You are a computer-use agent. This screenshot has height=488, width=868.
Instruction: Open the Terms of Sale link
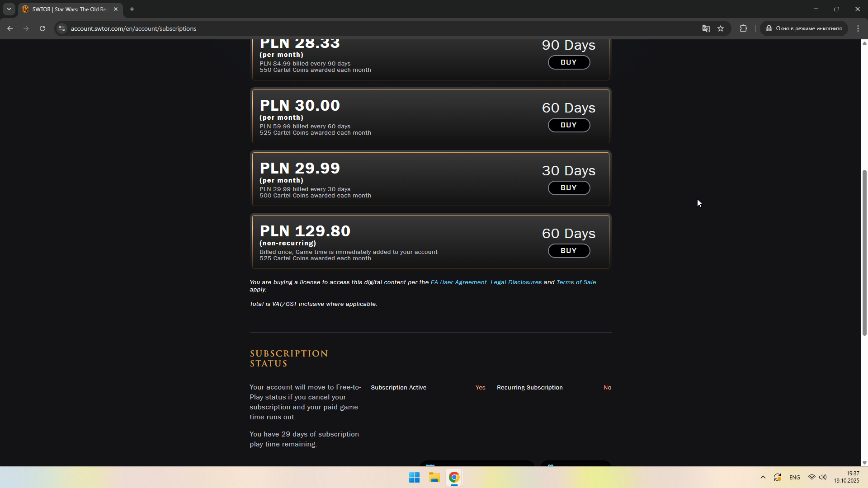576,282
